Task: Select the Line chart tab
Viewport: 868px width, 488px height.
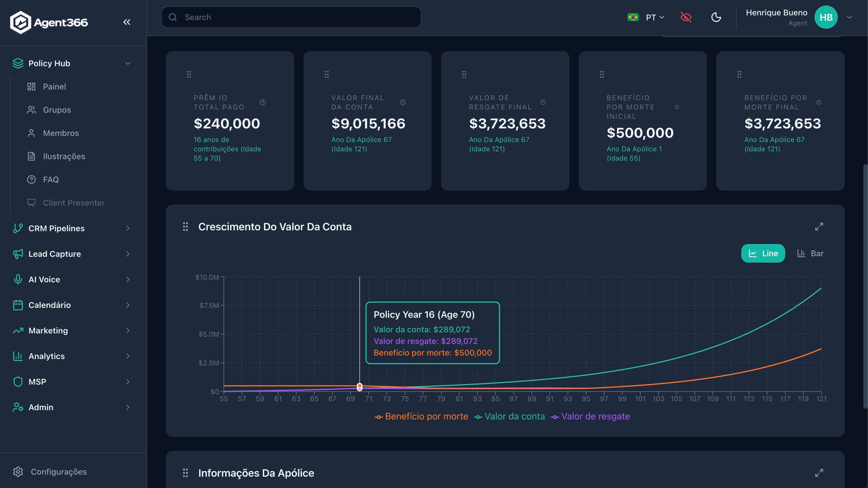Action: point(763,253)
